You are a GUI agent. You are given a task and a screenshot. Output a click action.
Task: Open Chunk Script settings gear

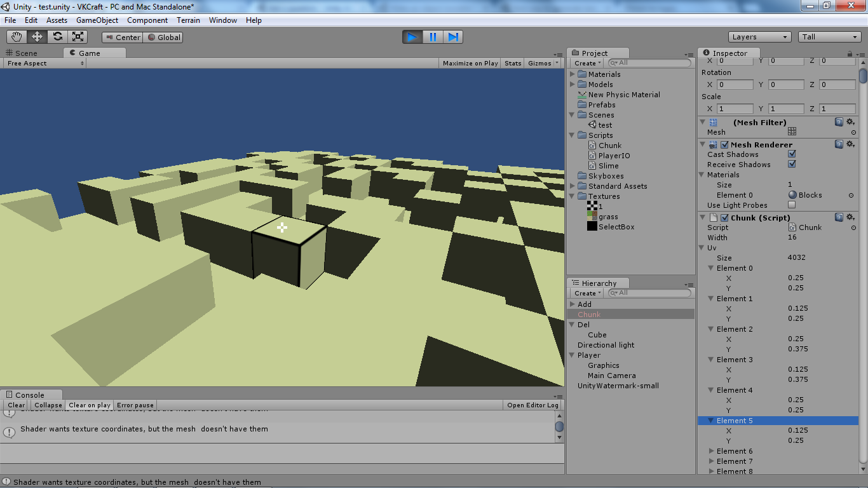tap(850, 217)
